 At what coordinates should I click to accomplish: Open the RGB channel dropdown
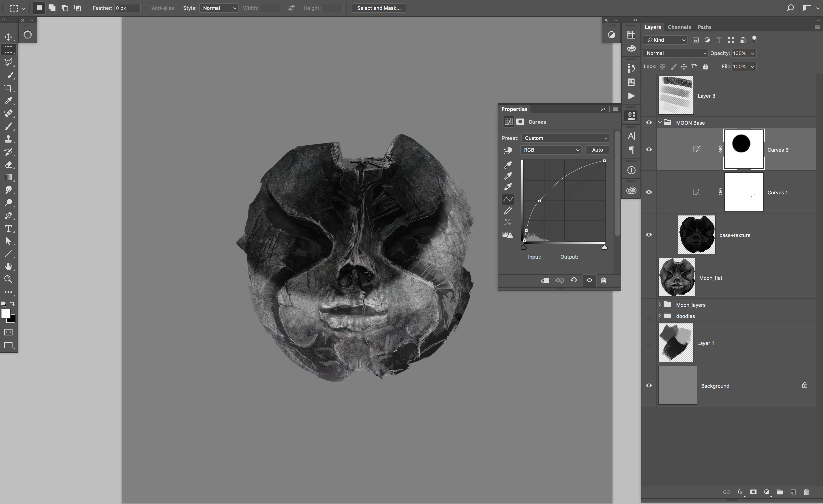[551, 150]
